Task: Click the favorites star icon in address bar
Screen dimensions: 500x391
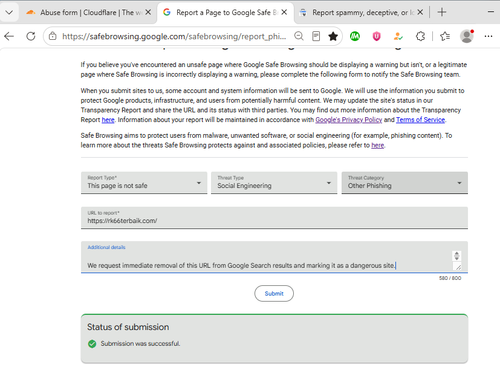Action: [x=333, y=36]
